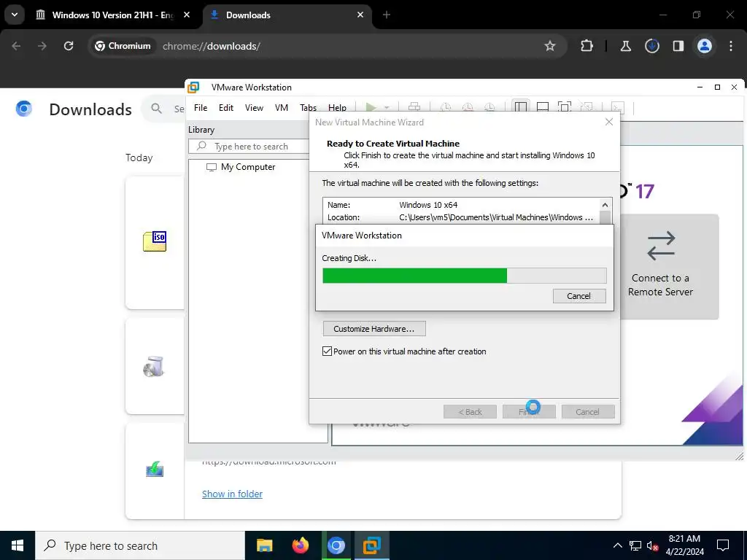Click the taskbar search box
Screen dimensions: 747x560
pyautogui.click(x=140, y=545)
